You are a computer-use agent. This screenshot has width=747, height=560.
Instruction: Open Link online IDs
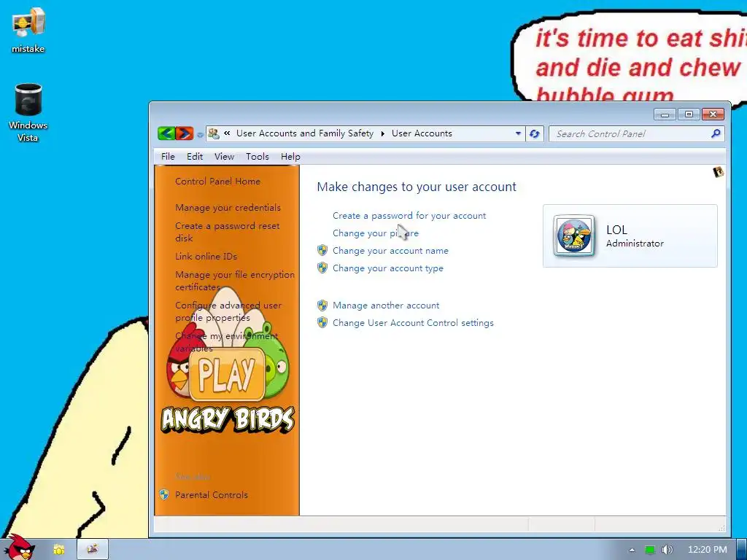pos(206,256)
